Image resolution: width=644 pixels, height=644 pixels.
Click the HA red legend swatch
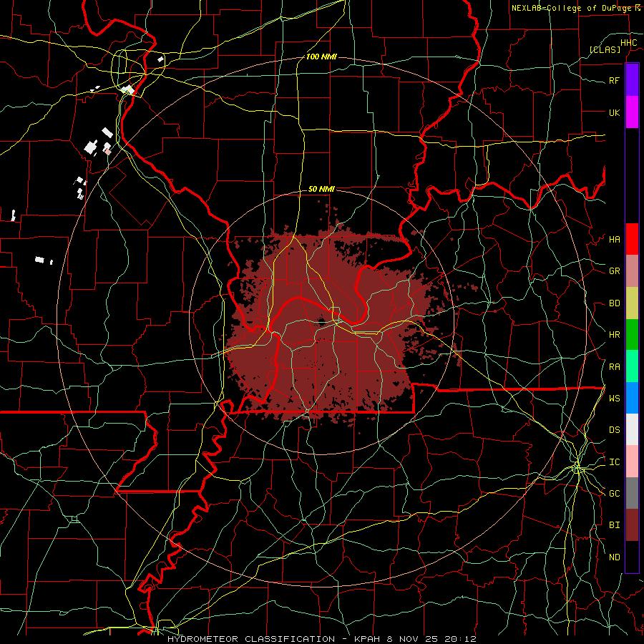(632, 239)
